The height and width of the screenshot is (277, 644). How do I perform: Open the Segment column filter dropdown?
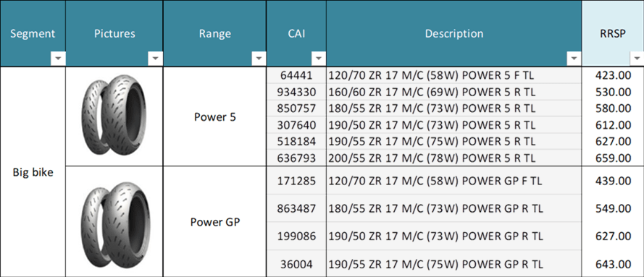(x=58, y=59)
